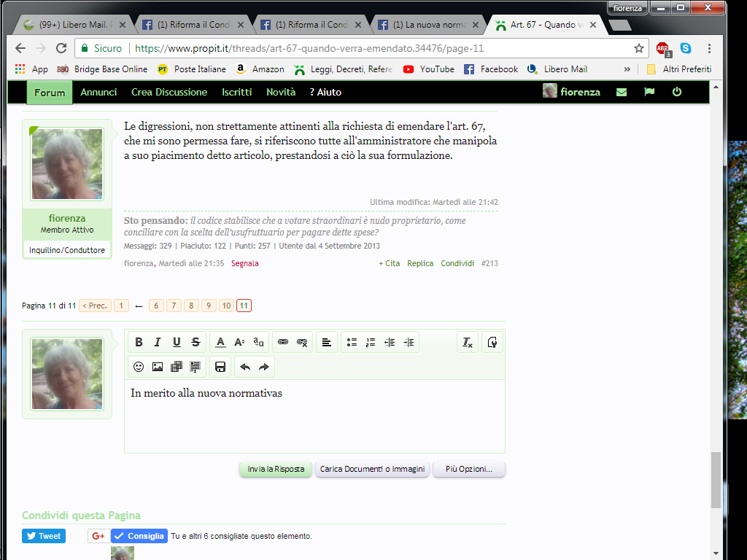Open the text alignment dropdown
This screenshot has width=747, height=560.
(x=327, y=342)
